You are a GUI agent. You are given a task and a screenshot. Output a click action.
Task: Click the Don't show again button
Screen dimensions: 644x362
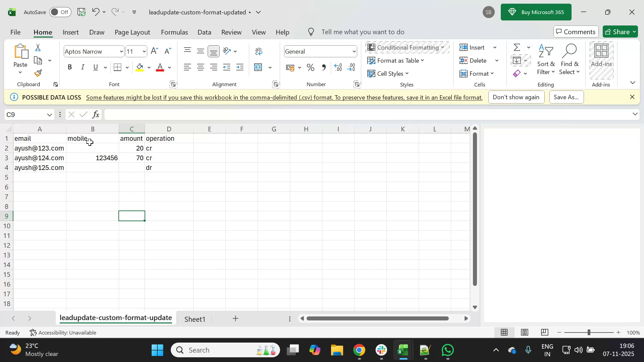coord(516,97)
